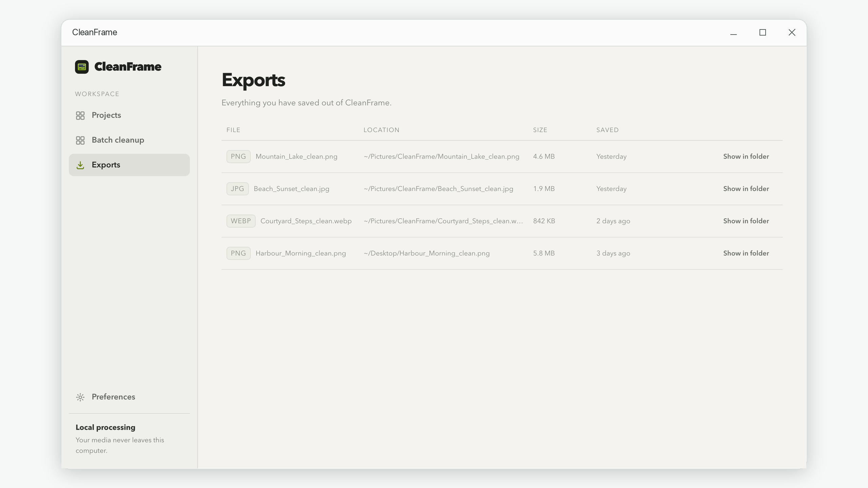
Task: Click the CleanFrame logo icon
Action: (x=82, y=67)
